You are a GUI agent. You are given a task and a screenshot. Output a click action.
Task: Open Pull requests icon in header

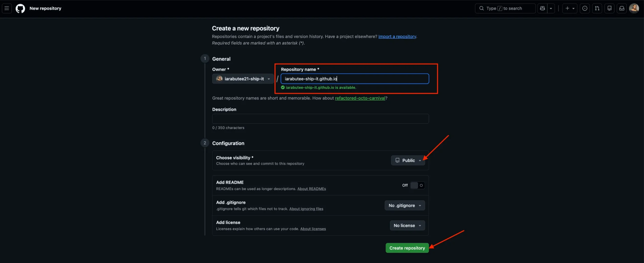(597, 8)
